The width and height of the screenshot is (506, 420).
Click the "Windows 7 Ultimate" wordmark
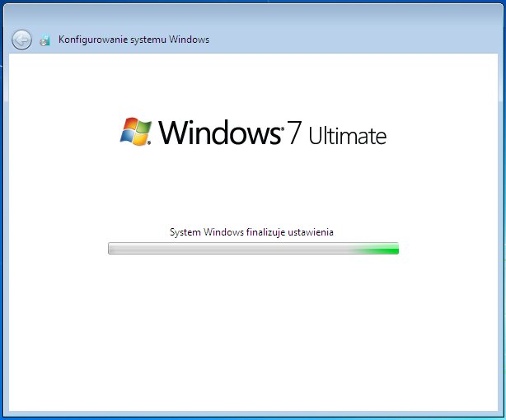(272, 133)
